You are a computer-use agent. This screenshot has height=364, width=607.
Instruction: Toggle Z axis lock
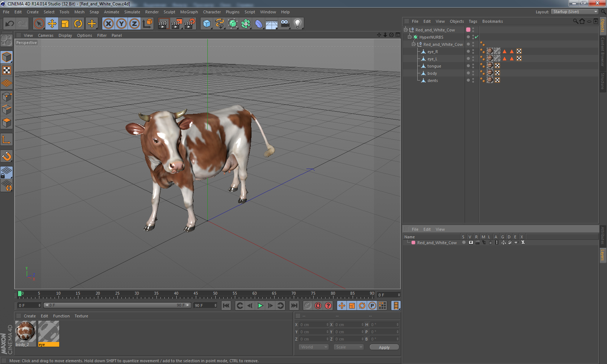tap(134, 24)
